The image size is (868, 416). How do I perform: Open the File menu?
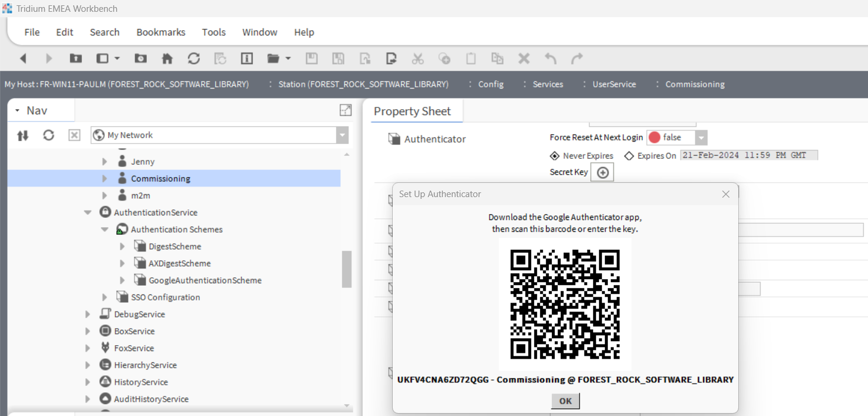(x=32, y=32)
